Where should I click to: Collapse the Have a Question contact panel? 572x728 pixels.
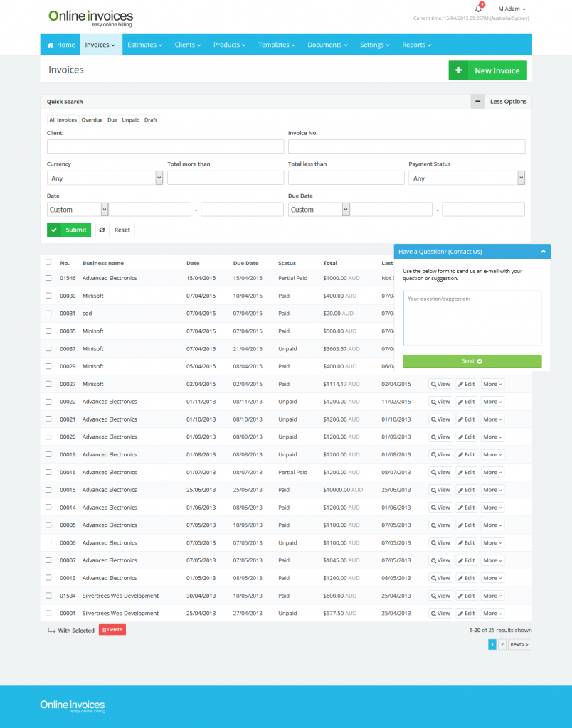pyautogui.click(x=542, y=252)
